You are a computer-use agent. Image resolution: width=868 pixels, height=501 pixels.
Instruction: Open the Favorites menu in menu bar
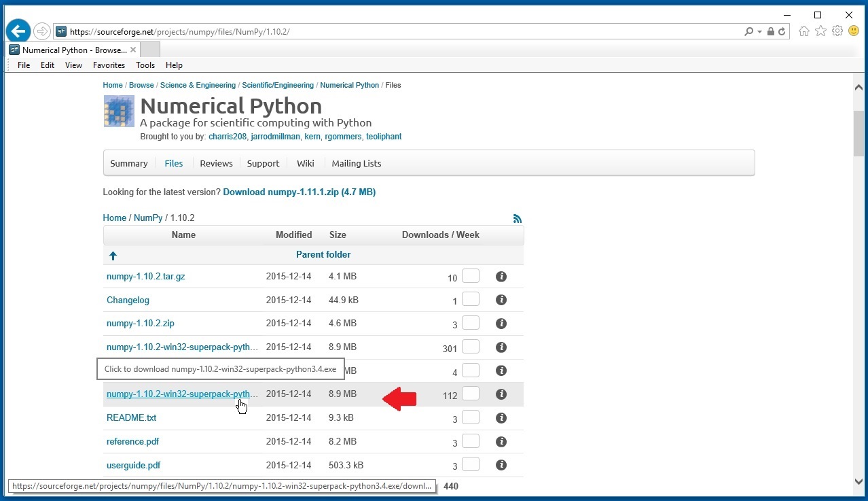point(109,65)
